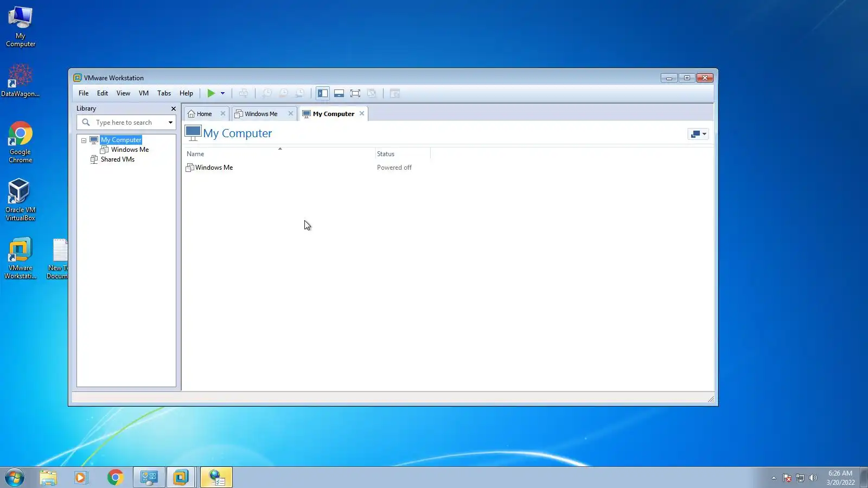Open Windows Explorer from the taskbar
The height and width of the screenshot is (488, 868).
pyautogui.click(x=48, y=478)
